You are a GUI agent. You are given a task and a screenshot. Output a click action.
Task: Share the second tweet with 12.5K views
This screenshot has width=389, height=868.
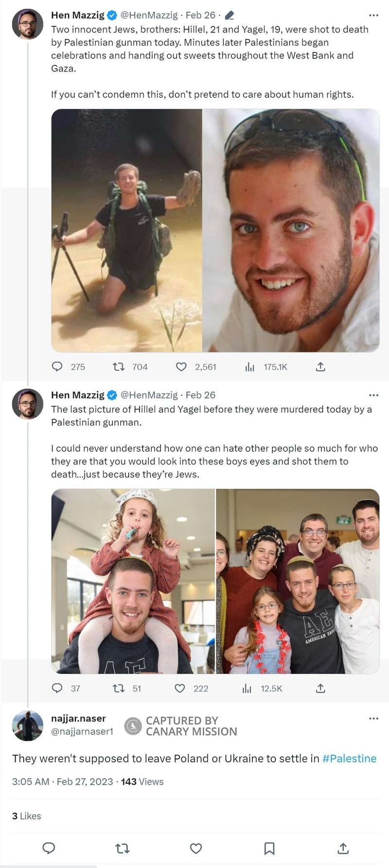pyautogui.click(x=320, y=688)
